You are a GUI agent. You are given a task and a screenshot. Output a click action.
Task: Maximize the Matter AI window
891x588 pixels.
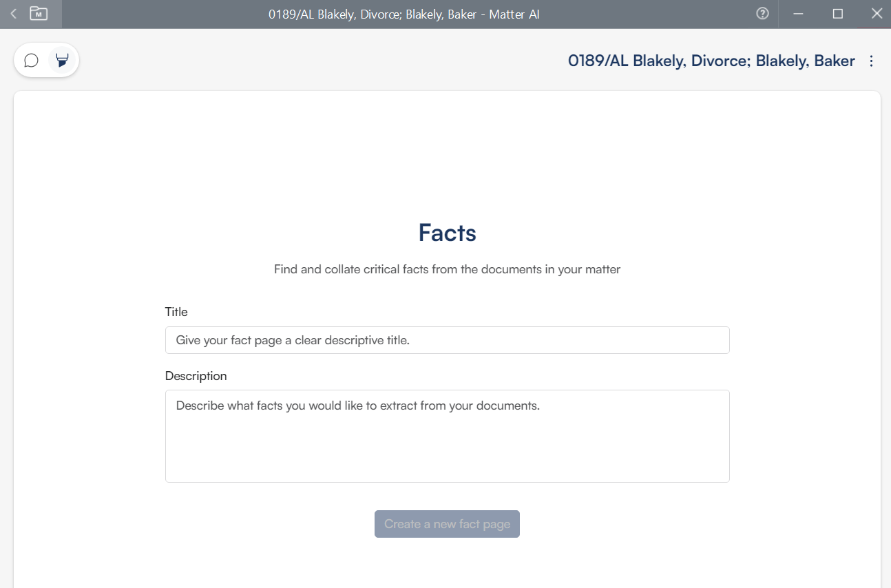[x=838, y=14]
